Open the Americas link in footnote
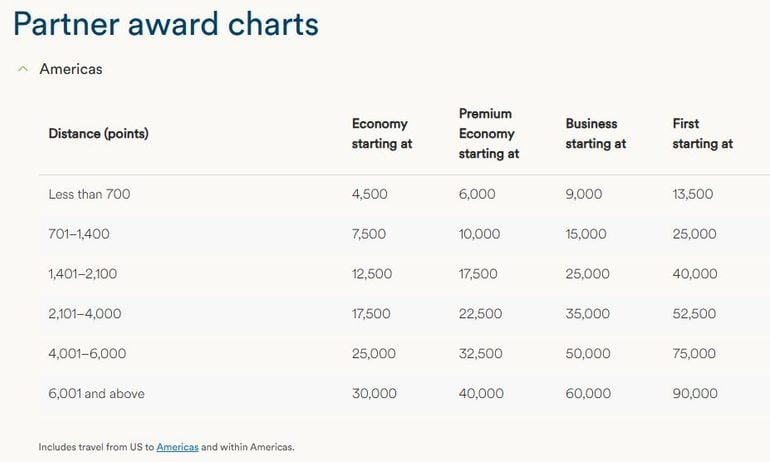The width and height of the screenshot is (770, 462). click(x=177, y=447)
